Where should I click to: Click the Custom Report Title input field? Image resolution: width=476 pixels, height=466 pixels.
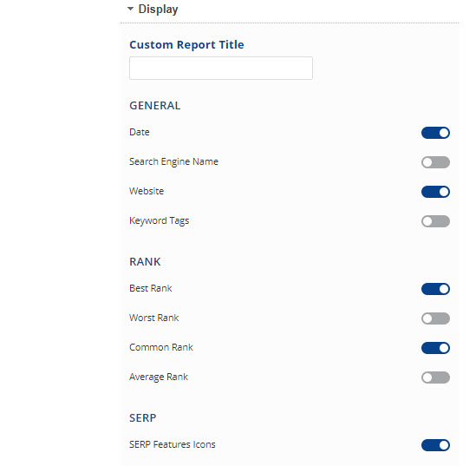tap(221, 68)
